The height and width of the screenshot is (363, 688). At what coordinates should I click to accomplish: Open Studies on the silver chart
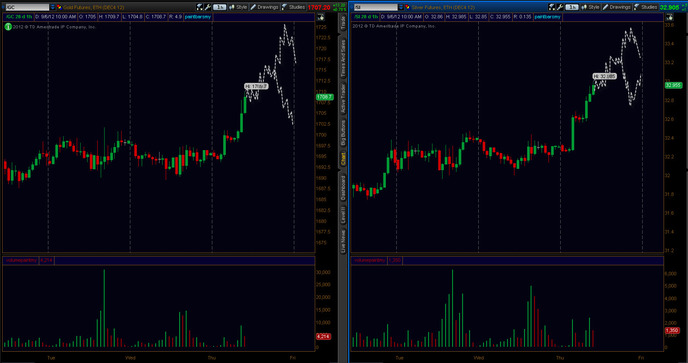[645, 7]
